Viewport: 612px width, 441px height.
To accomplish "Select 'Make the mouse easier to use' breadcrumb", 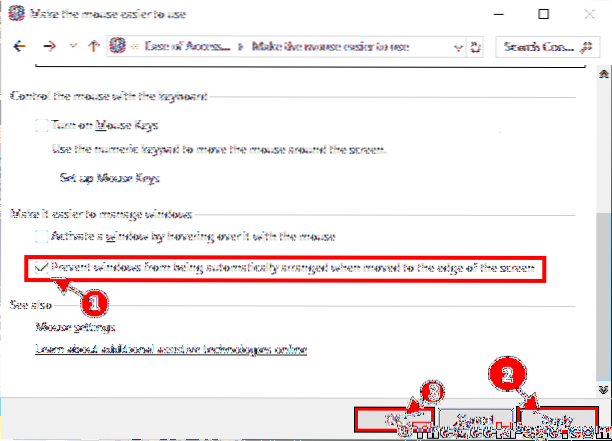I will pos(331,46).
